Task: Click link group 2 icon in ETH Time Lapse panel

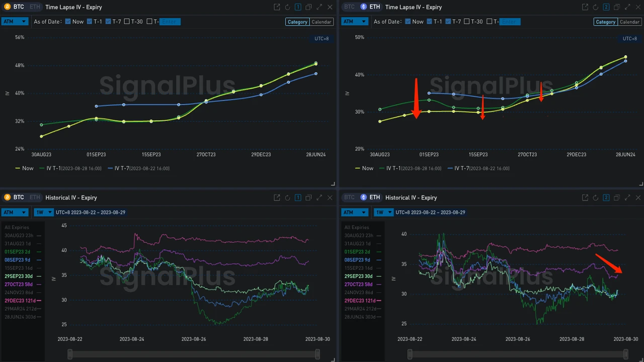Action: click(606, 7)
